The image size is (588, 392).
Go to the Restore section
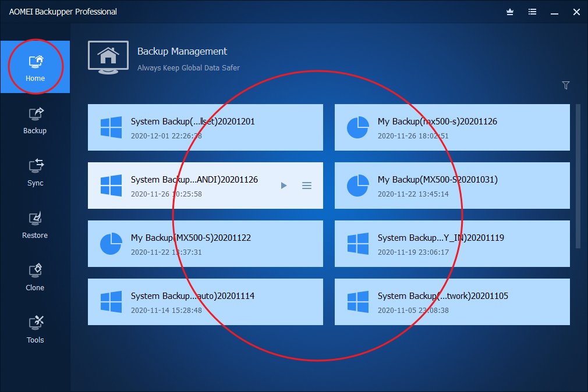coord(36,225)
